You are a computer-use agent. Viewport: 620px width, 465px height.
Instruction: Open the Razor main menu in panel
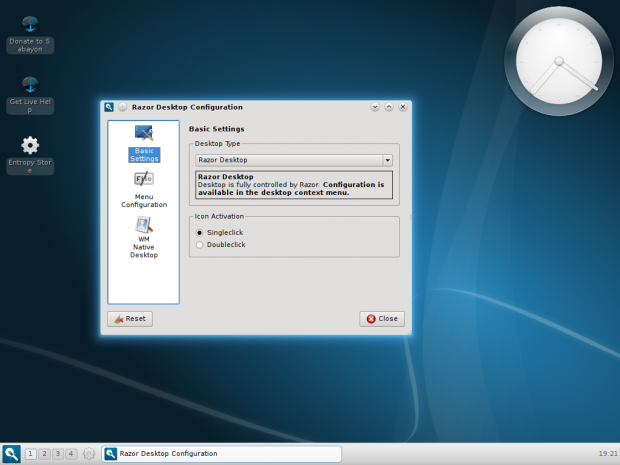[11, 454]
